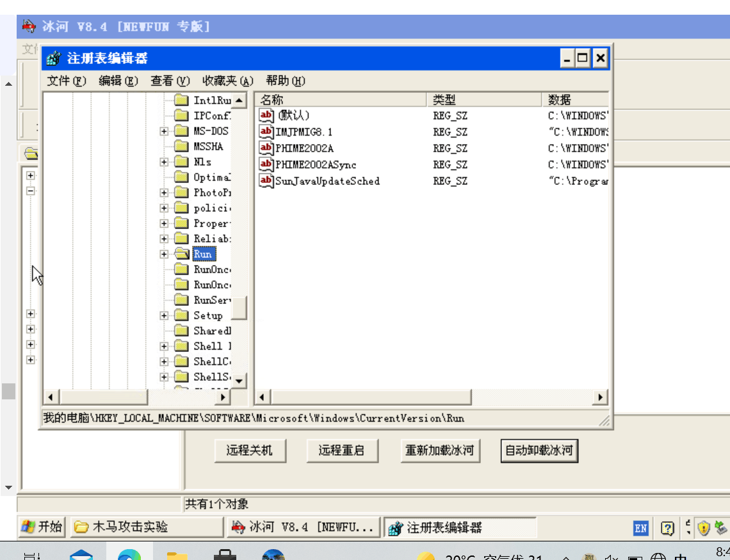Click the ab icon of the PHIME2002ASync value
This screenshot has width=730, height=560.
pyautogui.click(x=266, y=164)
